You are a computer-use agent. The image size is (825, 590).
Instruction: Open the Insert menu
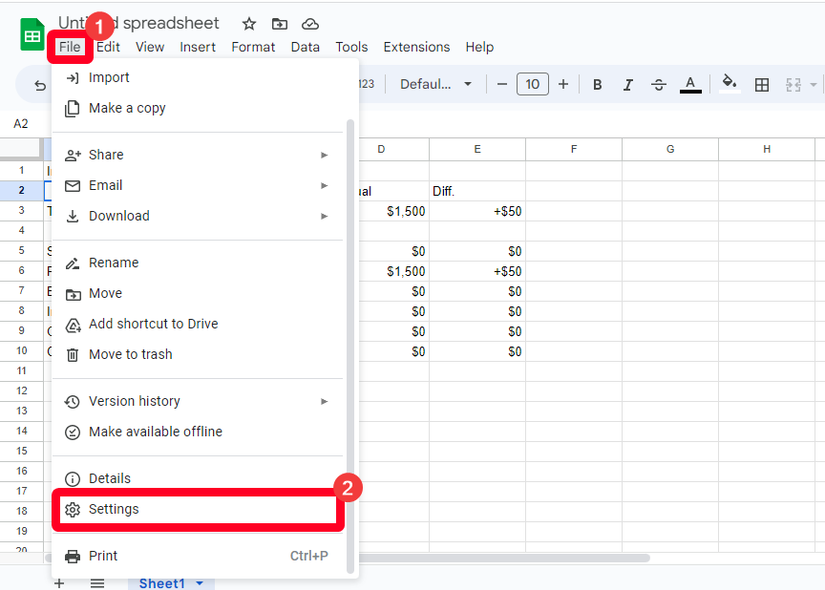(x=197, y=47)
